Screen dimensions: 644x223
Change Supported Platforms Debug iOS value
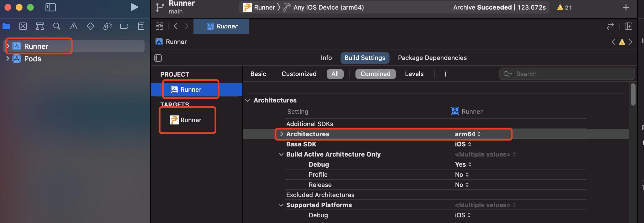(463, 215)
